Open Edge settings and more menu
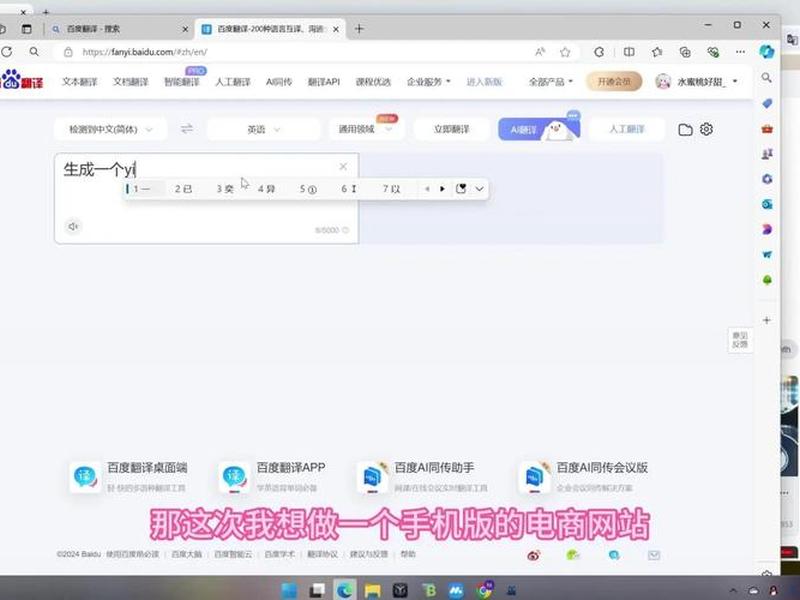 [x=740, y=52]
